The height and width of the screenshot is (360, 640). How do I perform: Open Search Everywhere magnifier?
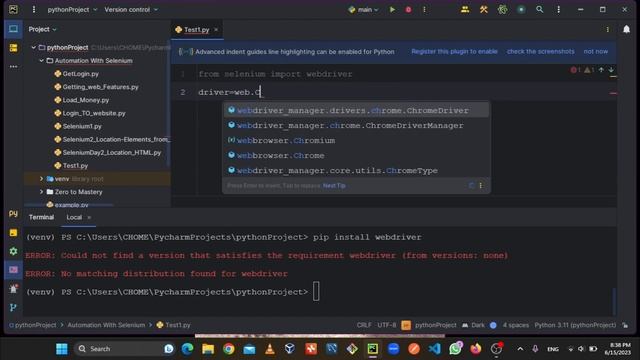pos(540,9)
